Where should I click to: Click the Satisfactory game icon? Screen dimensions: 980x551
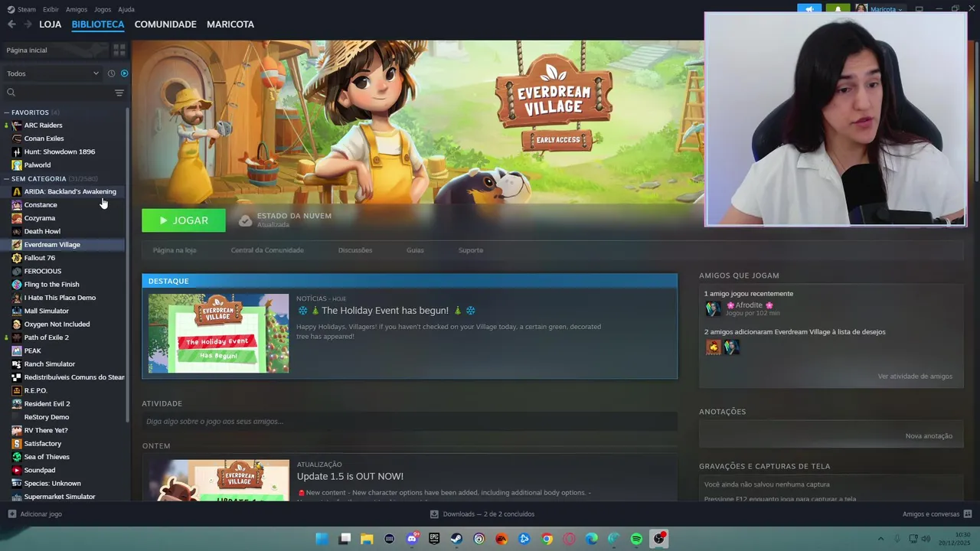point(17,443)
